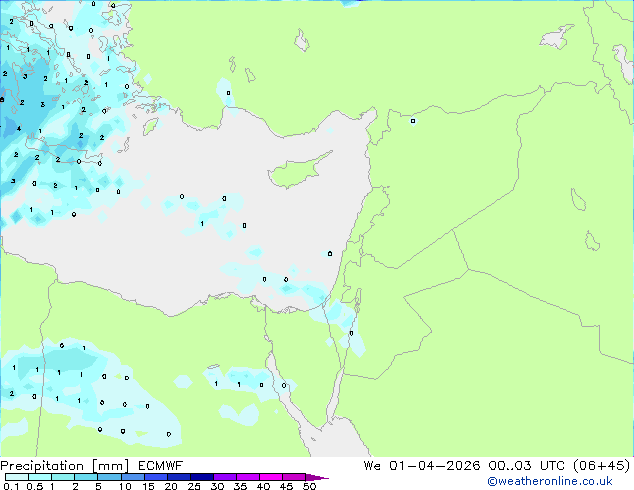Select the 5–10 mm legend color box
The image size is (634, 490).
click(109, 477)
